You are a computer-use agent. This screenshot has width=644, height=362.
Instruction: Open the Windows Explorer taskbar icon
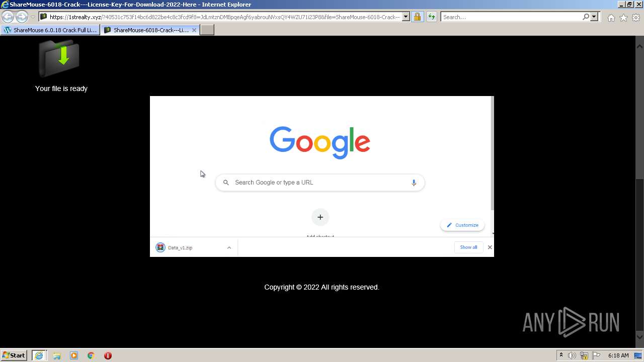coord(57,355)
